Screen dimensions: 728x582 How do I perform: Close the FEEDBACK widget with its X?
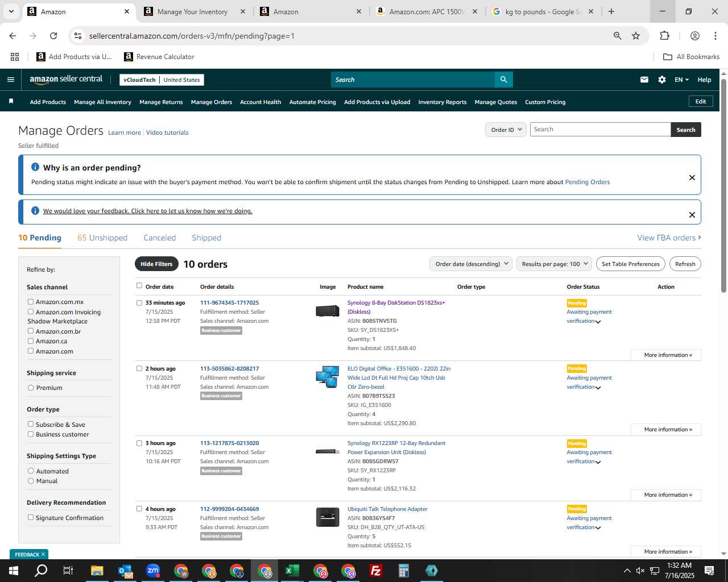click(x=43, y=554)
